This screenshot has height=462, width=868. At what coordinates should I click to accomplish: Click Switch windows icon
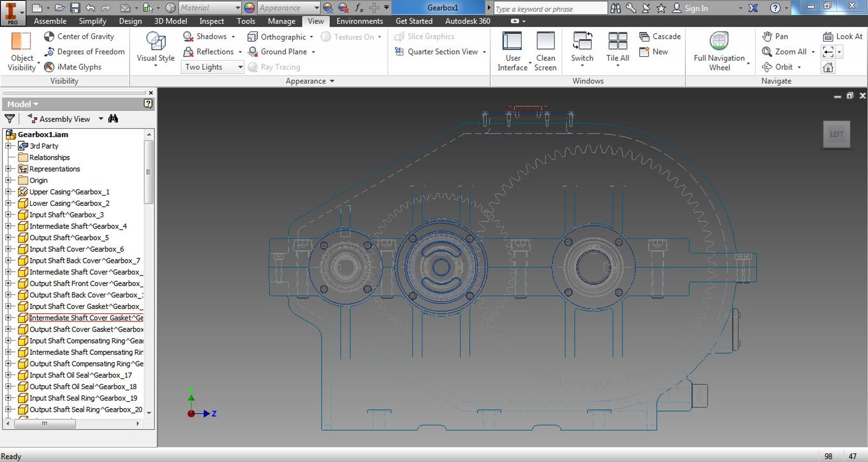(582, 41)
